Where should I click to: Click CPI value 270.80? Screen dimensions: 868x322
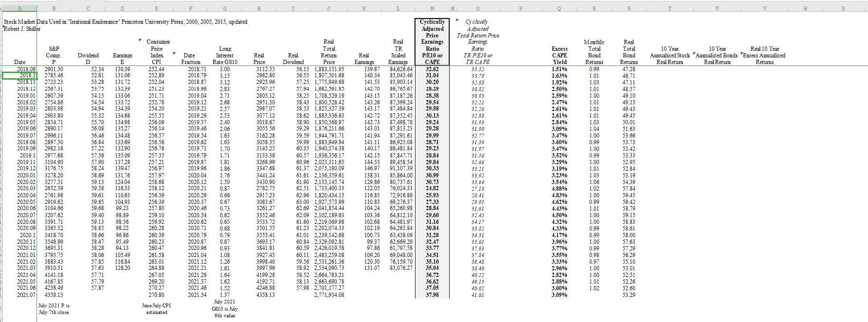(x=157, y=294)
